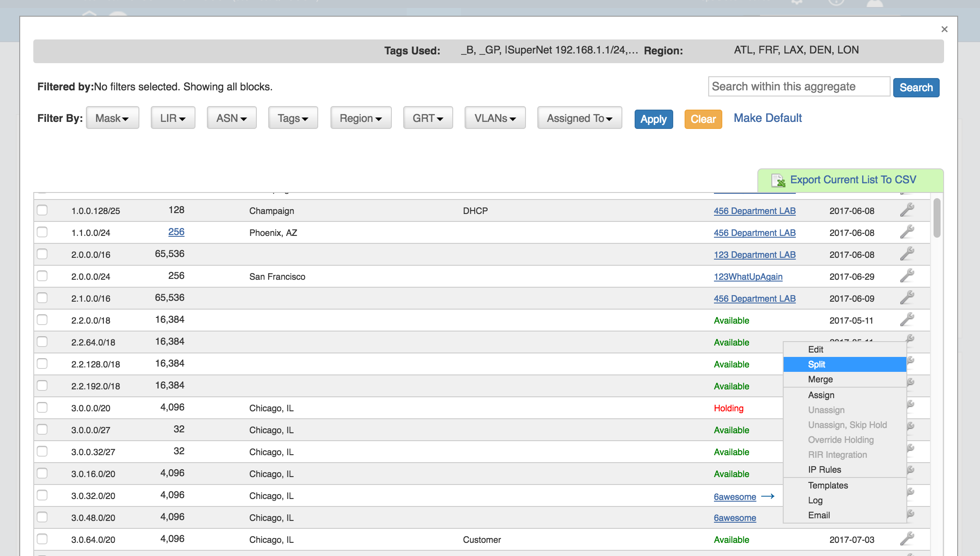Check the box for 1.1.0.0/24

coord(42,232)
